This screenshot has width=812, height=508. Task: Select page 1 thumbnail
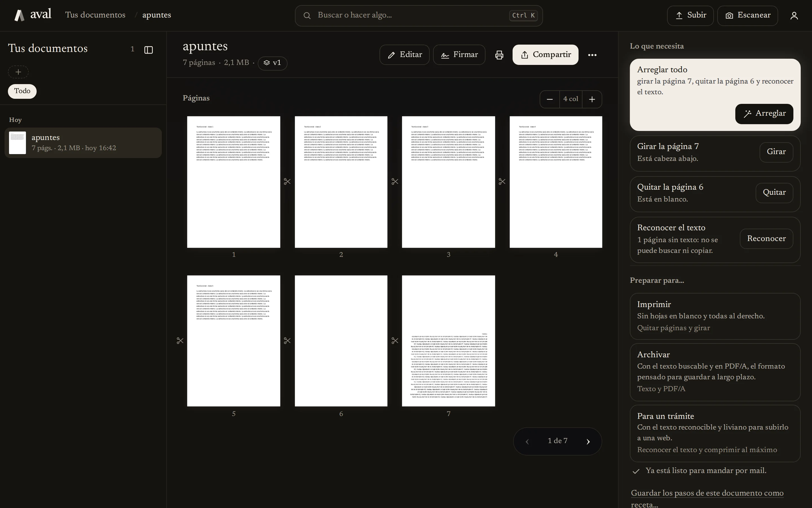tap(233, 182)
